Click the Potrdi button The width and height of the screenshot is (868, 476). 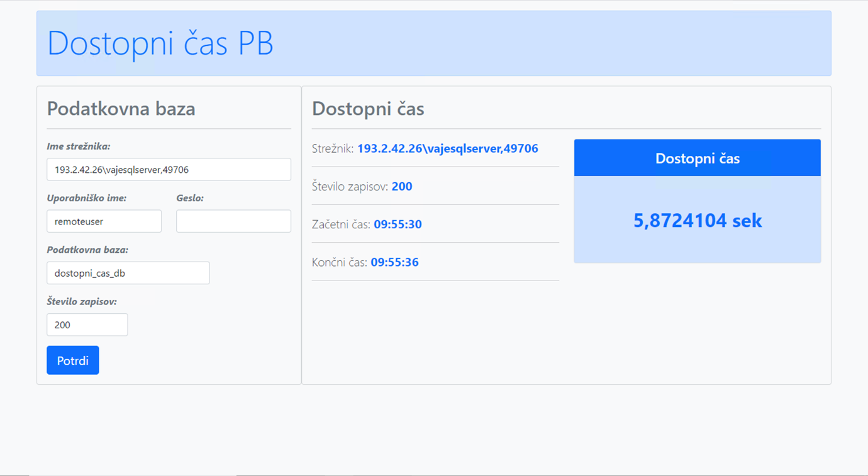(72, 360)
